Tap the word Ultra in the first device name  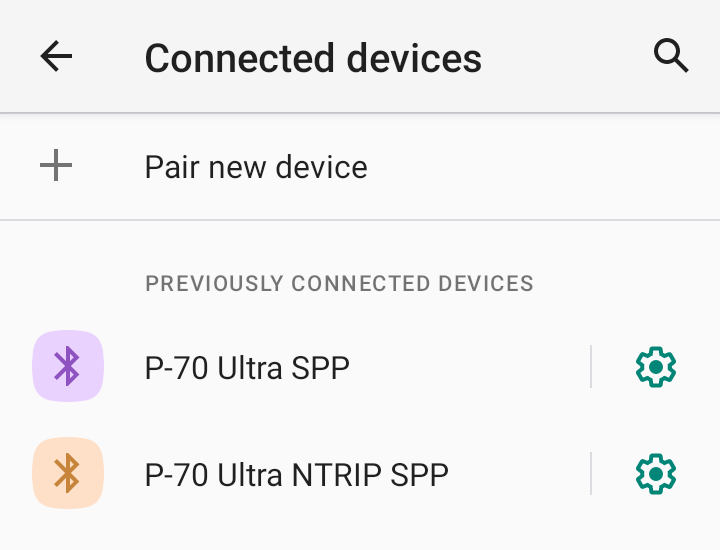coord(249,368)
